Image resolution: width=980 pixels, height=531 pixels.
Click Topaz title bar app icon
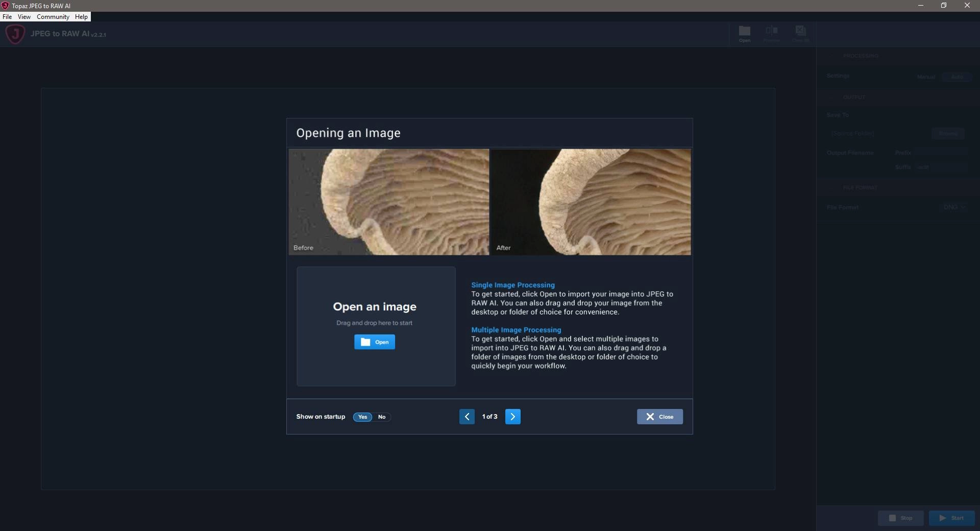tap(5, 6)
